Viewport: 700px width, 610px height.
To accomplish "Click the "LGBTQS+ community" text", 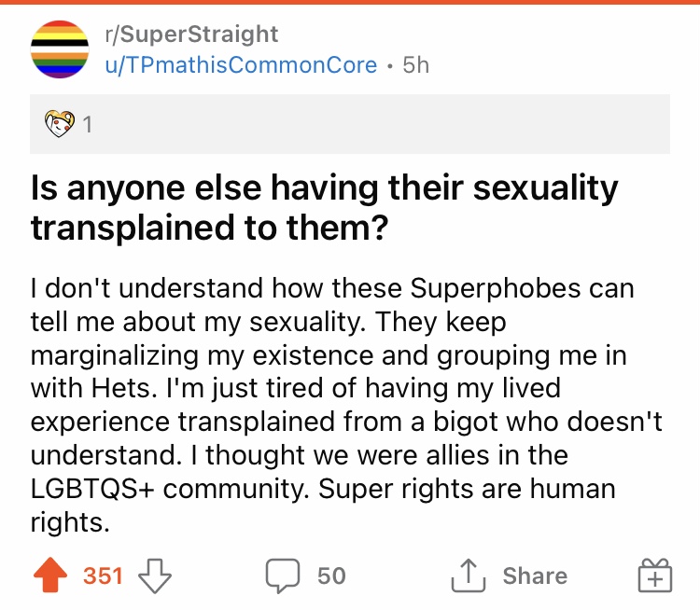I will click(182, 491).
